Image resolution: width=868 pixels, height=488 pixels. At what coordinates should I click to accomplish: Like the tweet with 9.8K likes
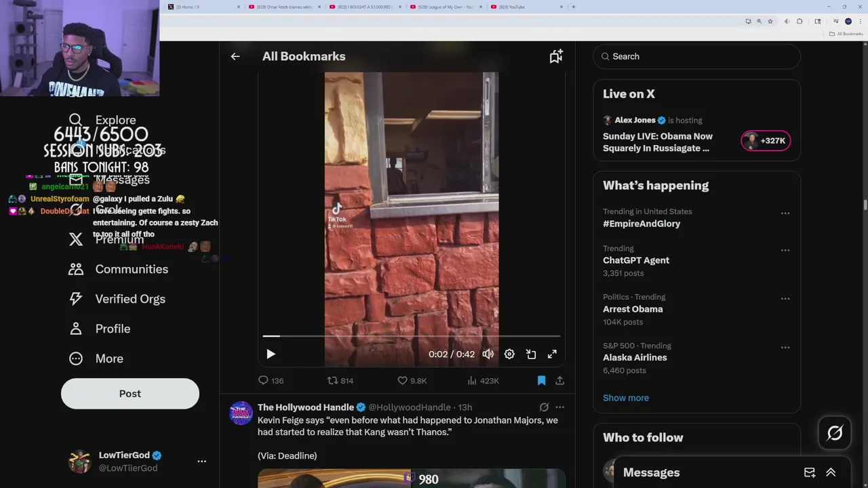[412, 381]
